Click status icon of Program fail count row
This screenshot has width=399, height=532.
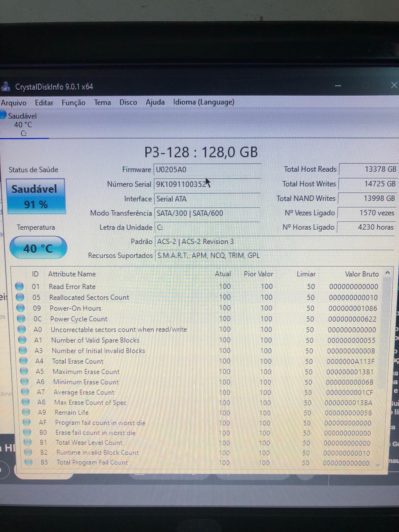click(x=26, y=422)
